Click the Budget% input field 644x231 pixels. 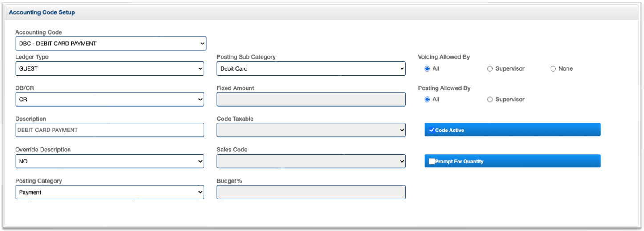point(311,192)
